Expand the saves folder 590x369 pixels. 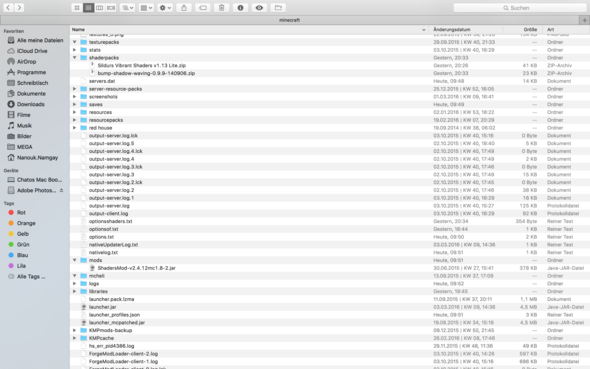pyautogui.click(x=75, y=104)
